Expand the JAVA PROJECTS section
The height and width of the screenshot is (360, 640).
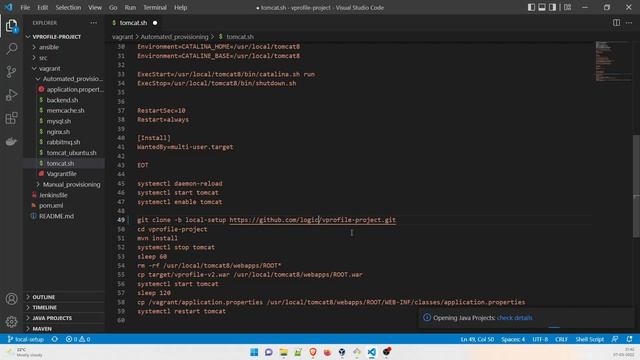pos(52,318)
